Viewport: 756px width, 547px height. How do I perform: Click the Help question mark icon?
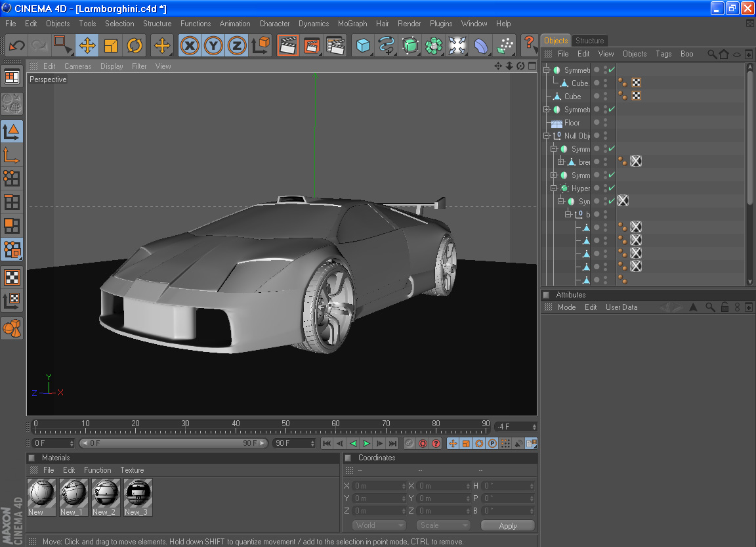(x=530, y=45)
